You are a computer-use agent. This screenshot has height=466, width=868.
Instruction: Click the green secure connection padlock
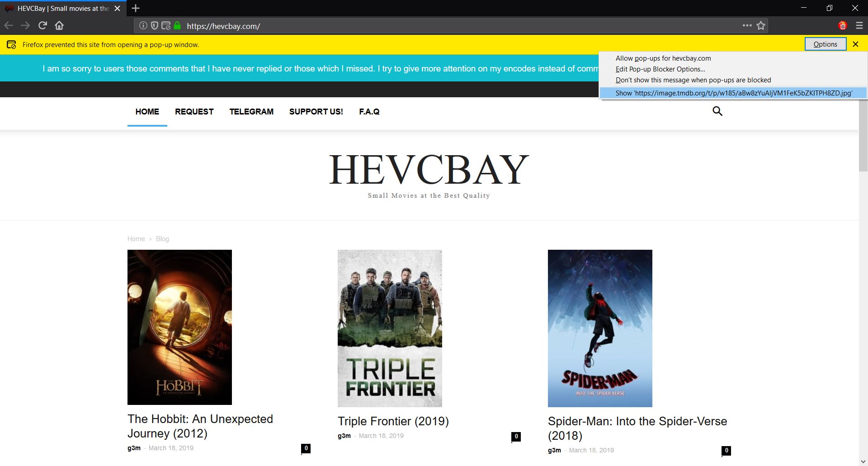(177, 26)
